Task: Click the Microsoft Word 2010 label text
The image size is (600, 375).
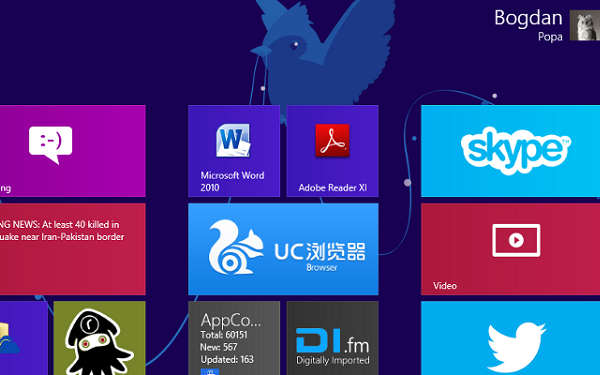Action: pyautogui.click(x=232, y=181)
